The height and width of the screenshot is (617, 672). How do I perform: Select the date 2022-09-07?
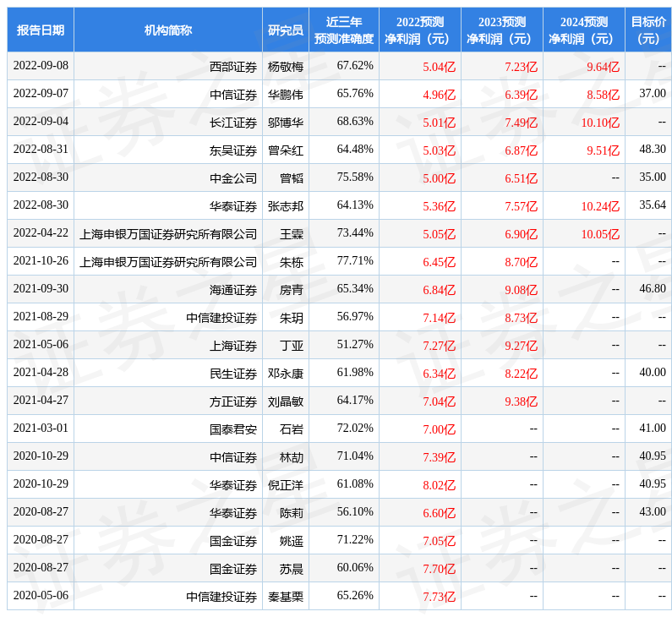41,94
